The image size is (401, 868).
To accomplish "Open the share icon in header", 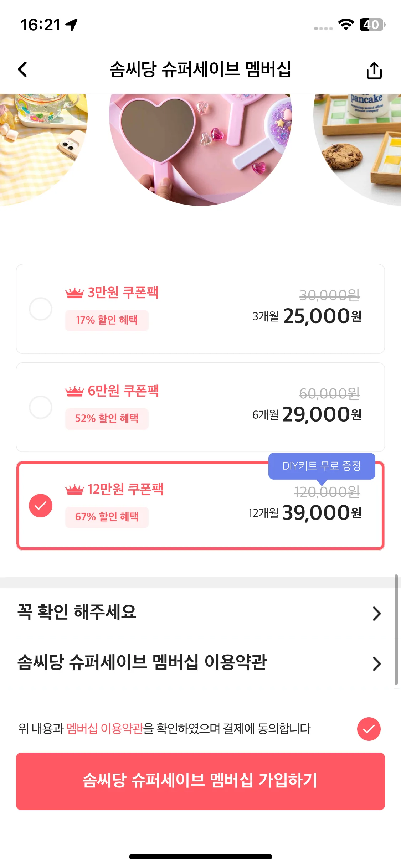I will (374, 70).
